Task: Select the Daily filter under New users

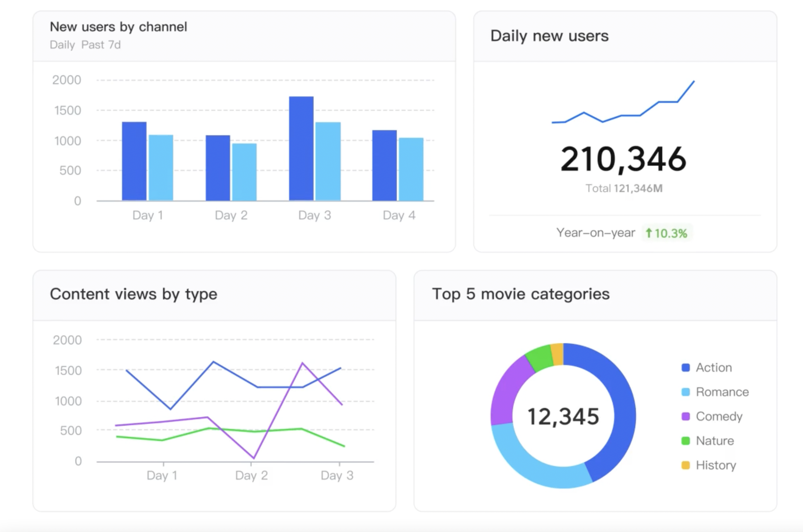Action: coord(62,45)
